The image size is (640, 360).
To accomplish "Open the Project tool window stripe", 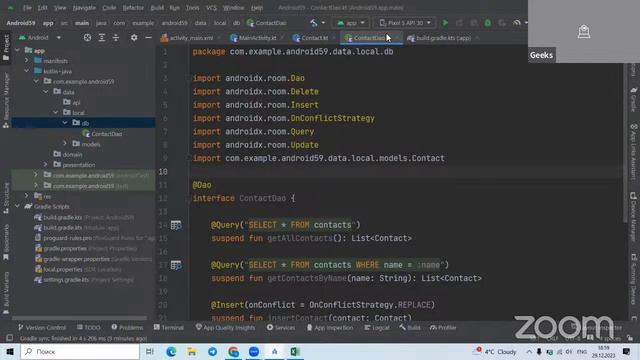I will (x=6, y=47).
